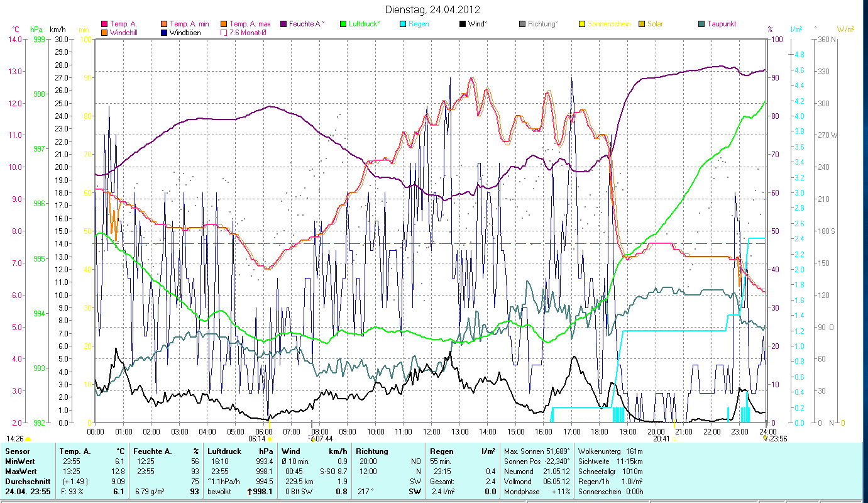
Task: Click the 217 ° wind direction value
Action: [x=366, y=492]
